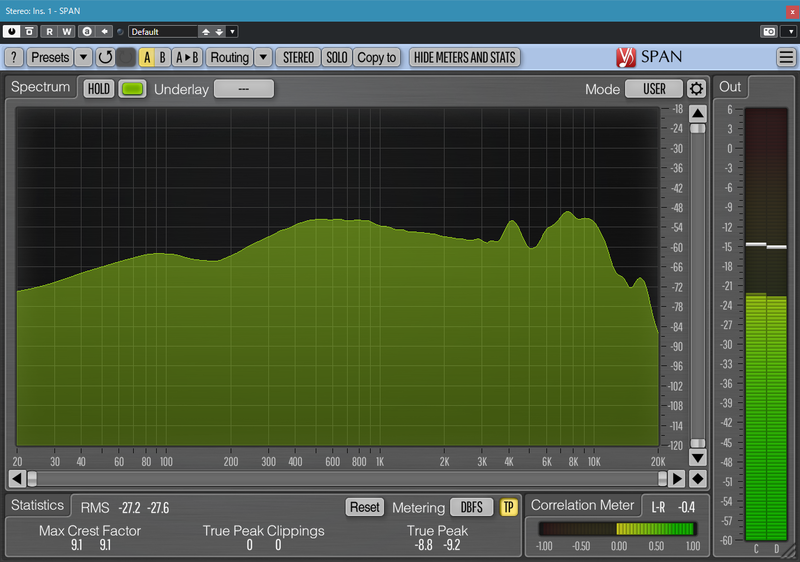The height and width of the screenshot is (562, 800).
Task: Click the left handle of frequency range slider
Action: pos(32,478)
